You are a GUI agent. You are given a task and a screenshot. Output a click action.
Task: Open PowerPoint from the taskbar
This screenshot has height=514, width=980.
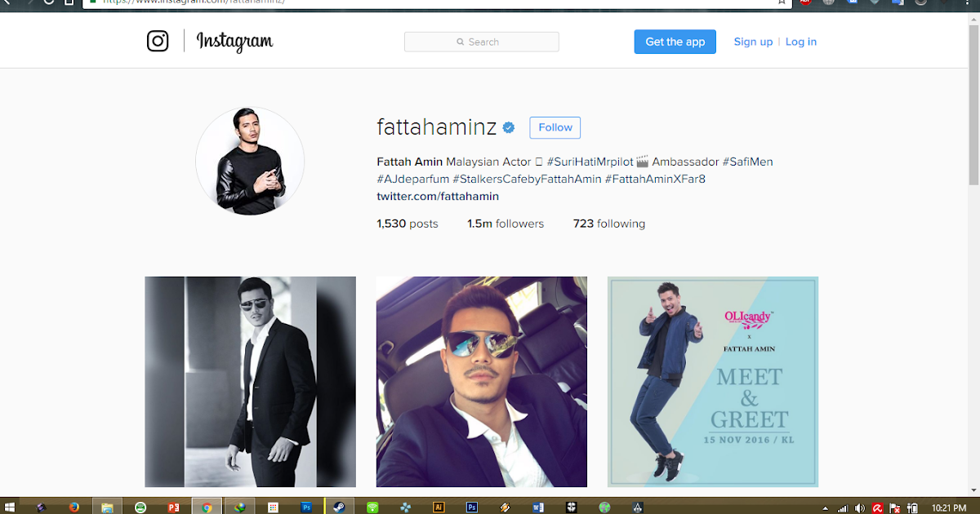click(173, 507)
